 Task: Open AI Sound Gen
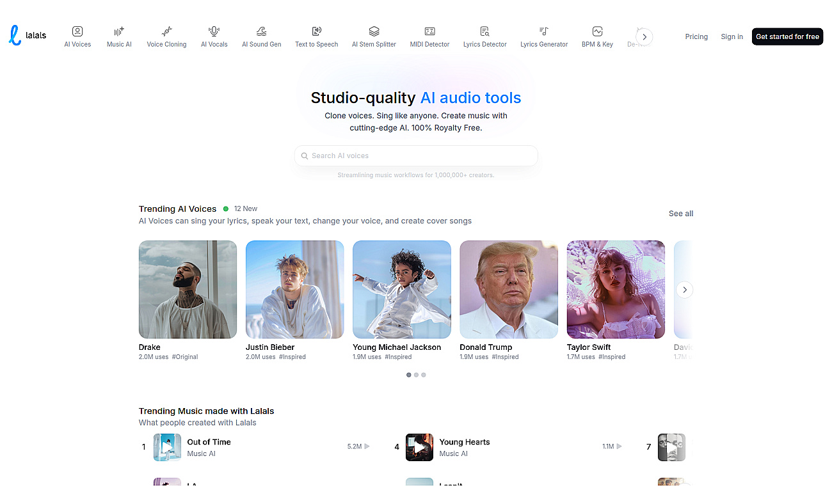point(261,36)
